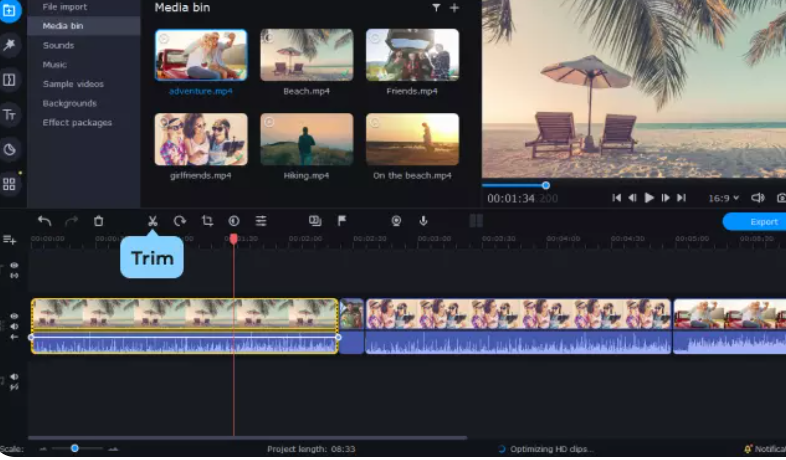Open the media bin filter options

point(436,8)
